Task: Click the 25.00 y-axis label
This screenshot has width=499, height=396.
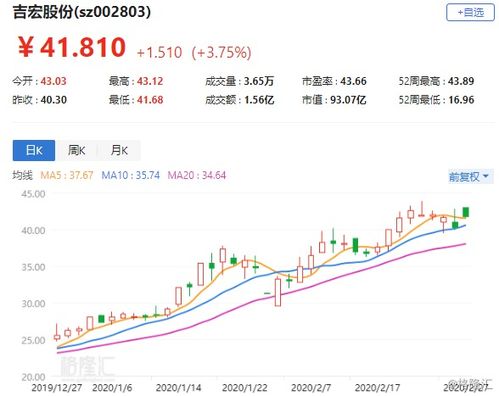Action: tap(33, 340)
